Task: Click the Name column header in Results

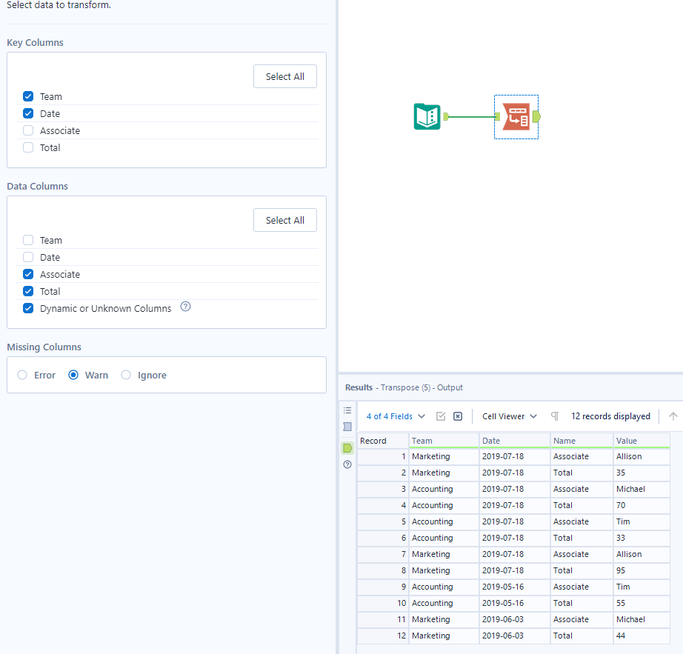Action: (582, 441)
